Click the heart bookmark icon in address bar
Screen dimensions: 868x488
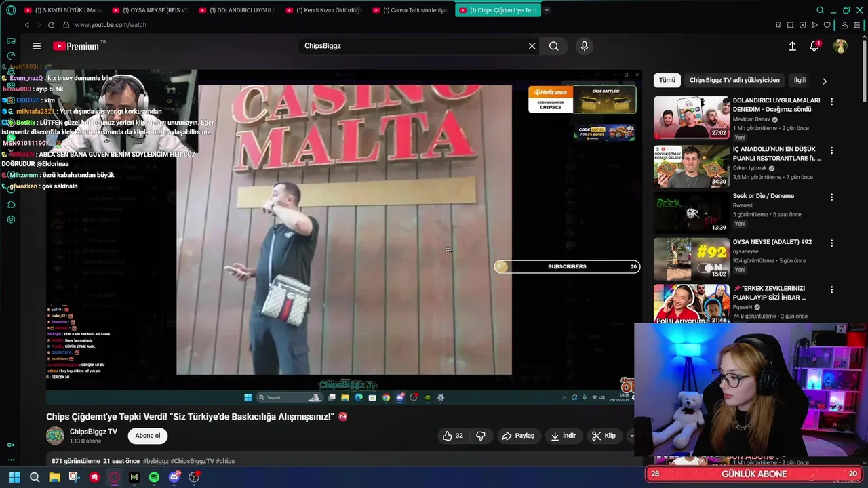827,25
